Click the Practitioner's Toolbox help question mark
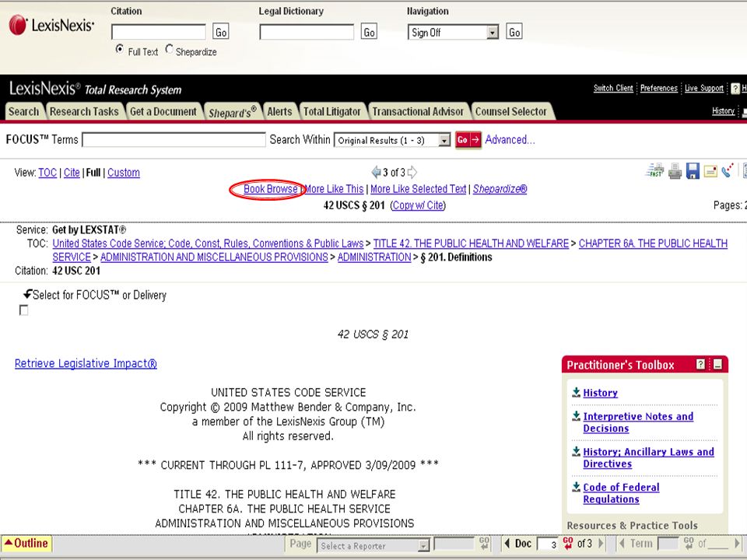747x560 pixels. [x=700, y=364]
